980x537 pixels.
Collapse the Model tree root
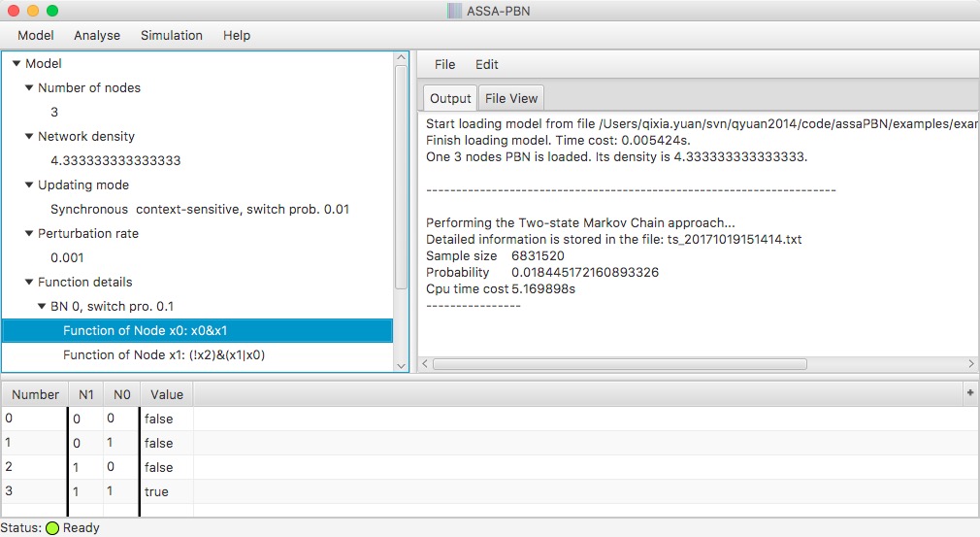pyautogui.click(x=16, y=64)
